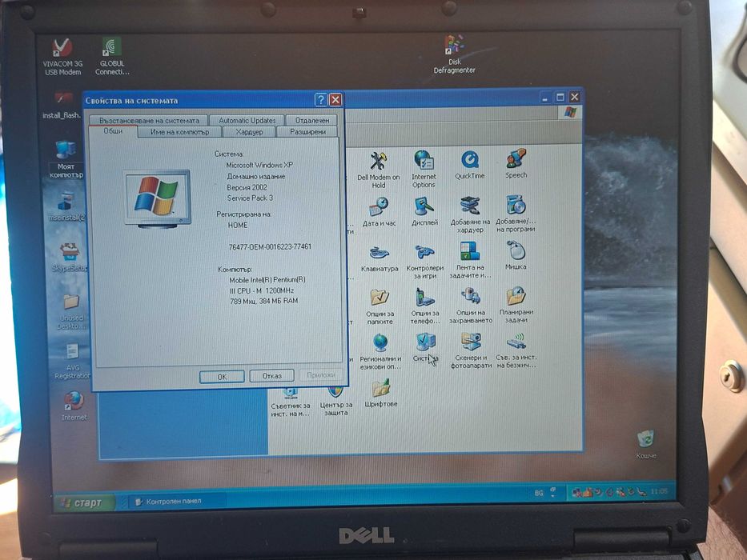
Task: Open Dell Modem on Hold in Control Panel
Action: click(378, 170)
